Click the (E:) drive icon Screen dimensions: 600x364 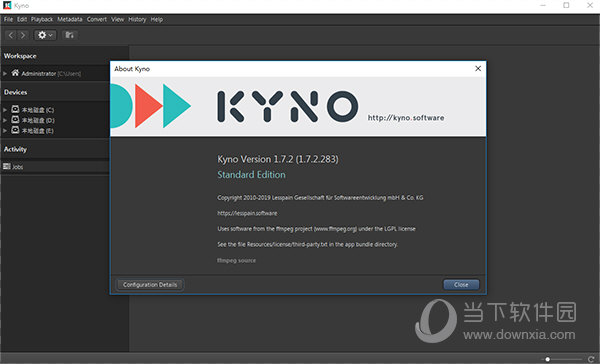pos(15,130)
